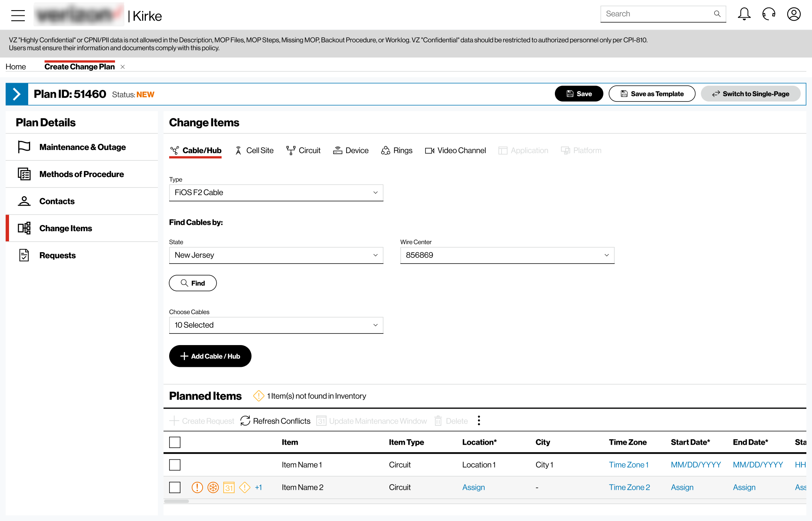This screenshot has width=812, height=521.
Task: Click Save as Template
Action: [x=652, y=94]
